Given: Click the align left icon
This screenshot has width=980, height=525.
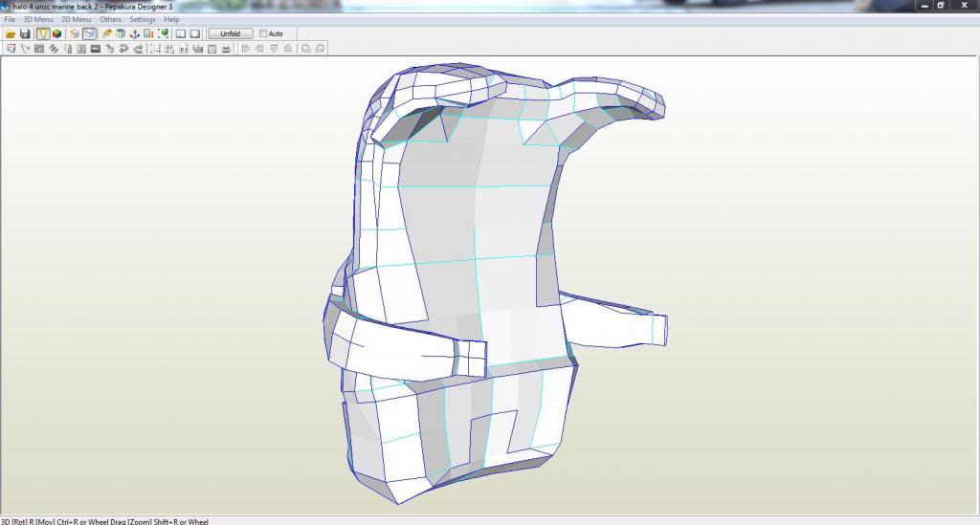Looking at the screenshot, I should pos(246,48).
